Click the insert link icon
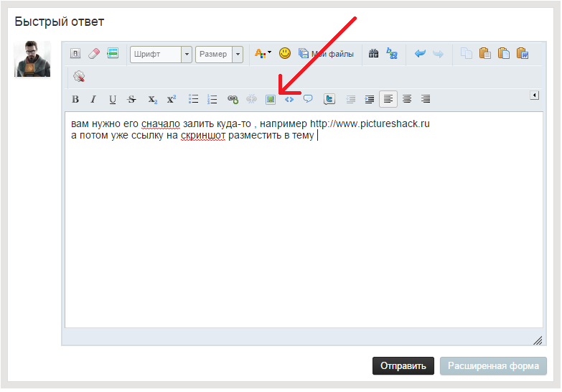Screen dimensions: 562x392 [x=233, y=99]
